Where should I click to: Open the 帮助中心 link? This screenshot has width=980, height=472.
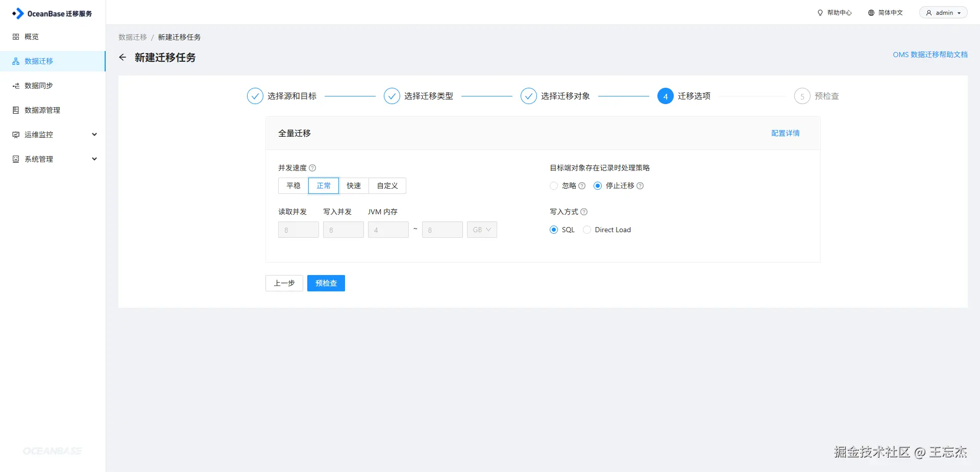(x=835, y=13)
